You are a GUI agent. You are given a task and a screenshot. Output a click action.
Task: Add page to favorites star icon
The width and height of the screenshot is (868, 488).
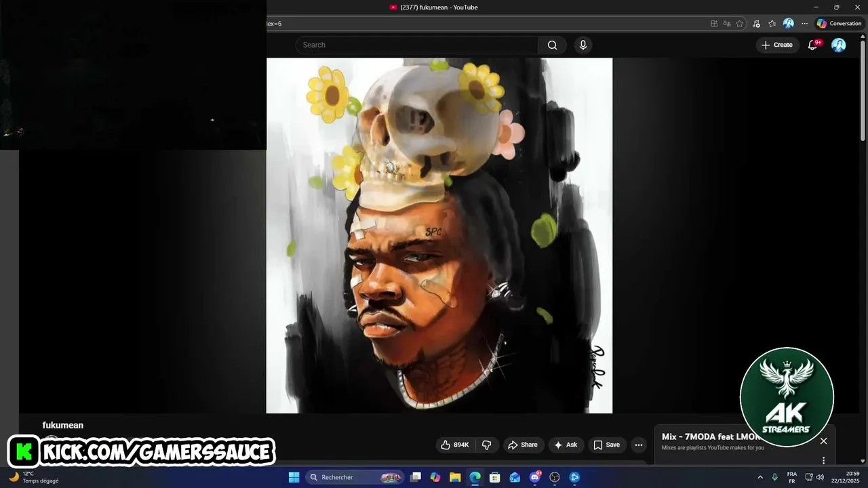tap(740, 23)
